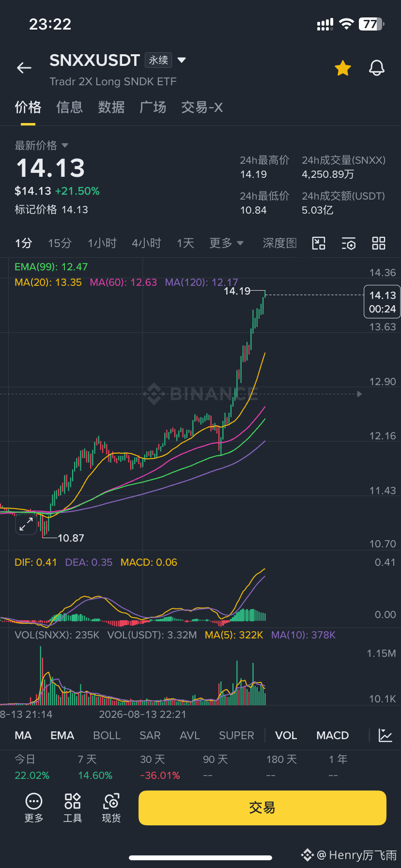Viewport: 401px width, 868px height.
Task: Open the 现货 spot icon
Action: coord(111,808)
